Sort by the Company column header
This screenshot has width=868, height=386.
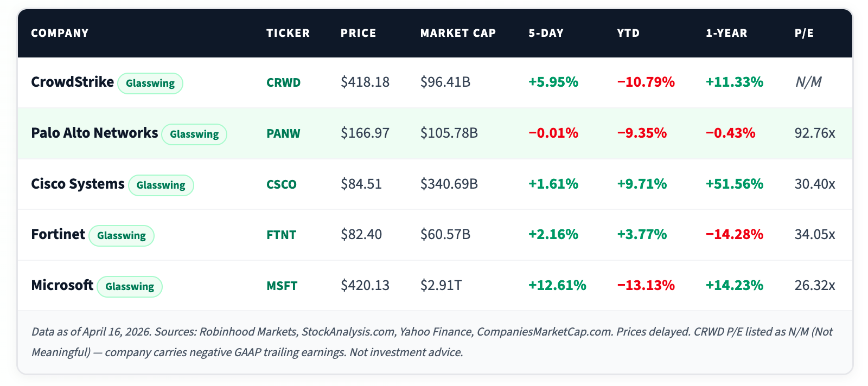pos(60,33)
